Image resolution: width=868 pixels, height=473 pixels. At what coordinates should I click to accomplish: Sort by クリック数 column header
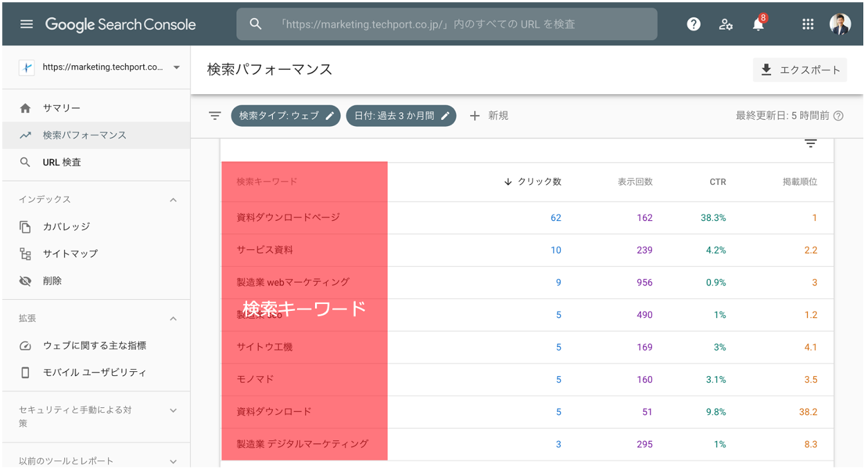pos(532,181)
